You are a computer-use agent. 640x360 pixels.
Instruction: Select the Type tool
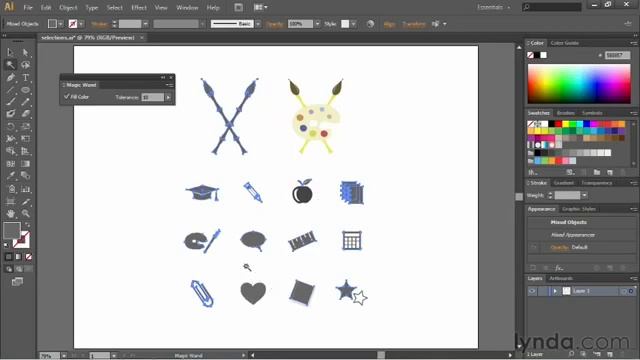[25, 77]
